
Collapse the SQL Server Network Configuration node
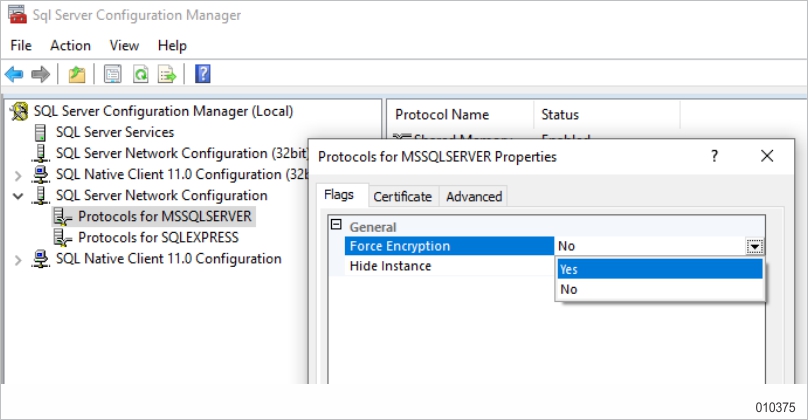coord(18,196)
